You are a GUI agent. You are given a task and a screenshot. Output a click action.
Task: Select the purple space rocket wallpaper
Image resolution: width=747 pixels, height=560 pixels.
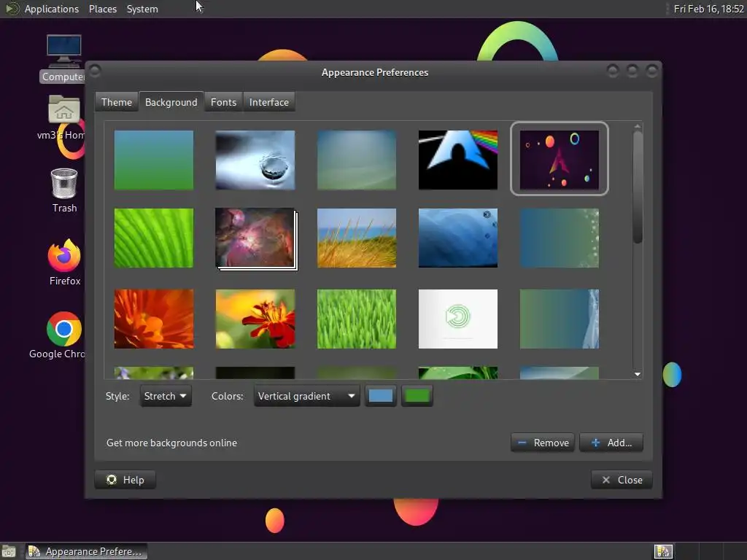[x=560, y=160]
